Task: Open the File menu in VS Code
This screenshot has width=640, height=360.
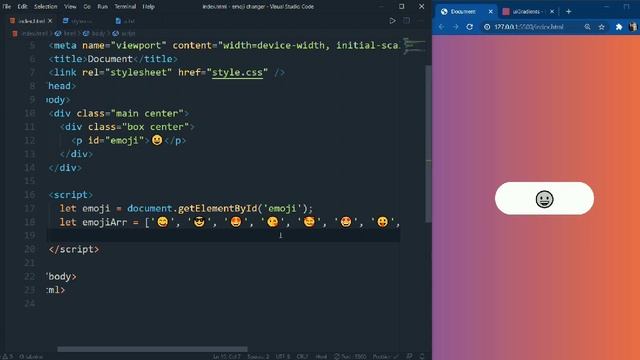Action: pyautogui.click(x=7, y=7)
